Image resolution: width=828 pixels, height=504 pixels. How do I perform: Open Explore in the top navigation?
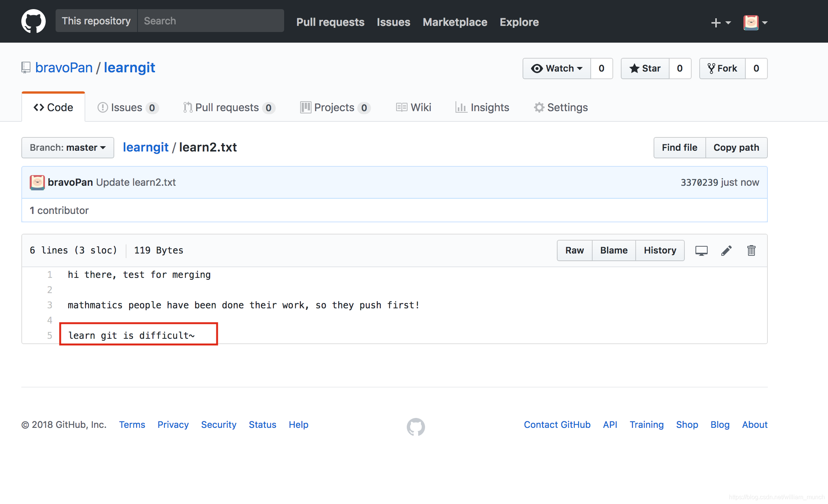pos(519,22)
